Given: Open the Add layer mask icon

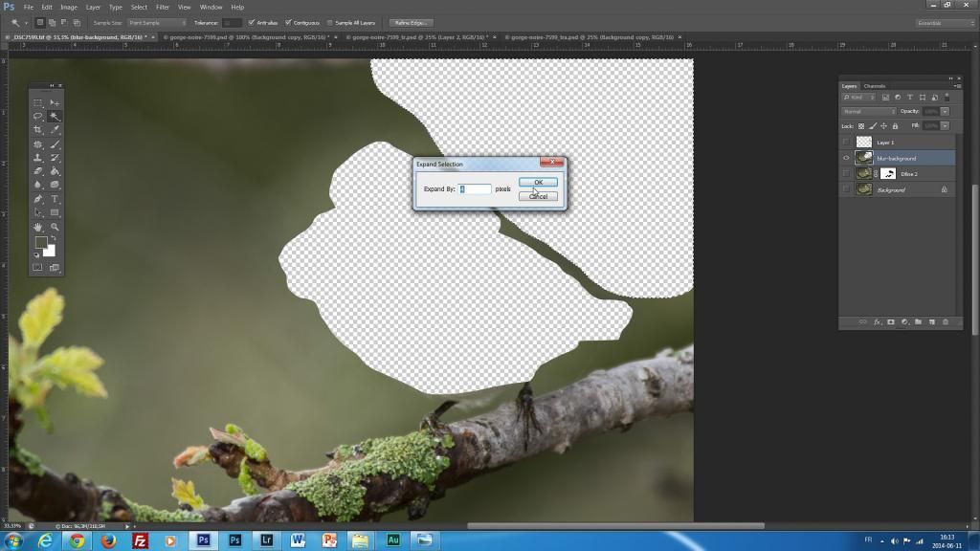Looking at the screenshot, I should (x=891, y=321).
